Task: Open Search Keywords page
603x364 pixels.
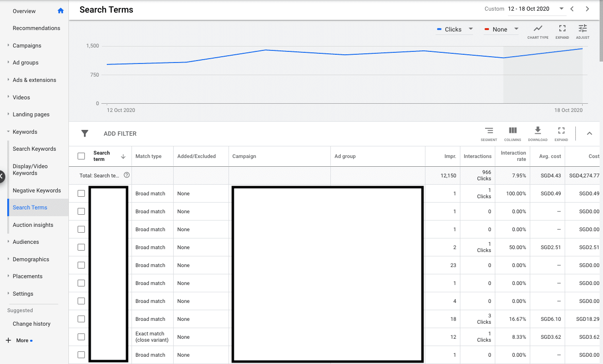Action: click(x=34, y=149)
